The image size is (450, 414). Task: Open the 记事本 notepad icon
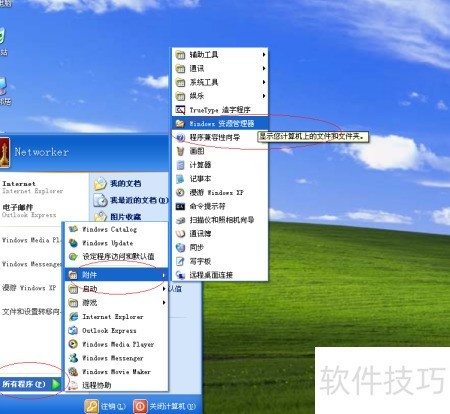click(180, 179)
